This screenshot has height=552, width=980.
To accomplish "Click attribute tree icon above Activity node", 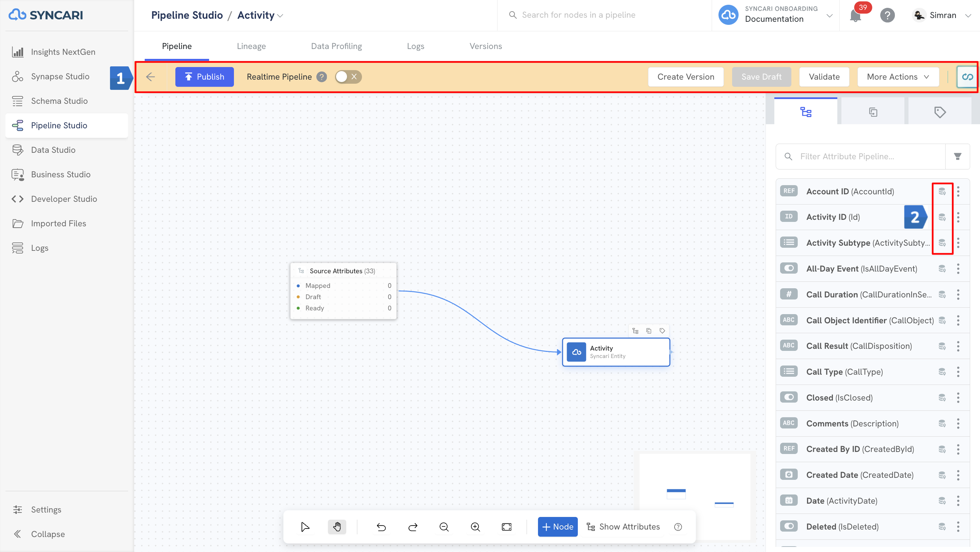I will [x=635, y=331].
